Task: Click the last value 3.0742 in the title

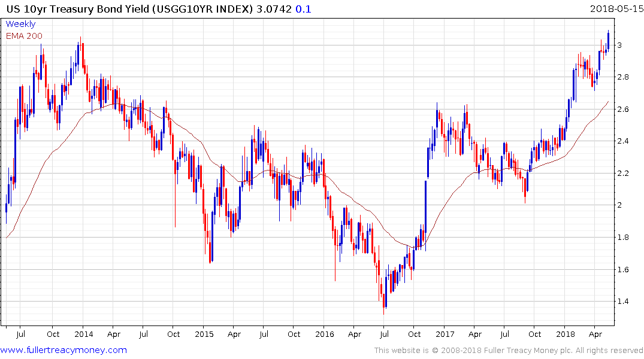Action: tap(274, 9)
